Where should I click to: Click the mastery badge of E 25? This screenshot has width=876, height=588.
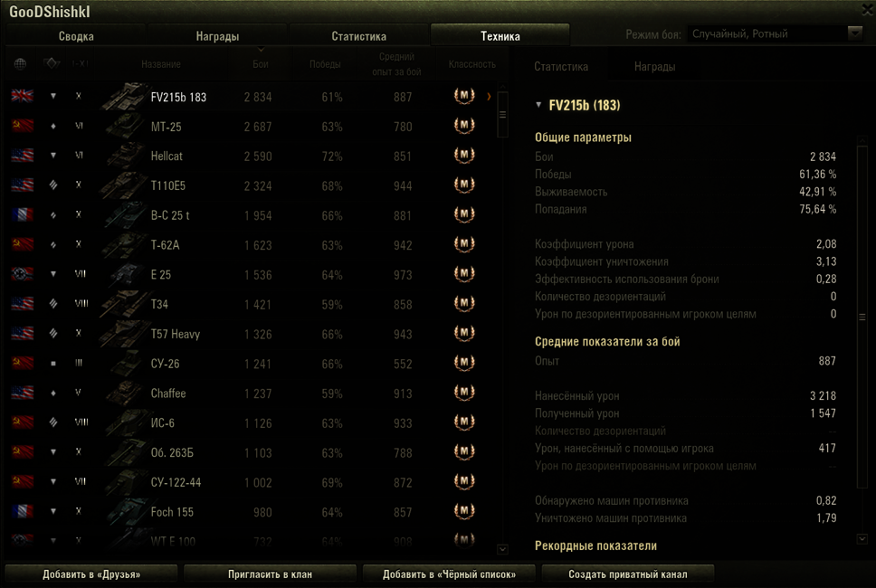(464, 273)
